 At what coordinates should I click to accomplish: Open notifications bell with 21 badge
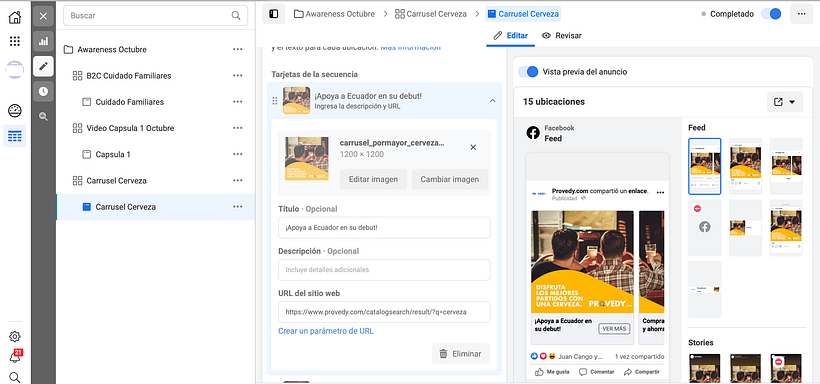point(15,356)
